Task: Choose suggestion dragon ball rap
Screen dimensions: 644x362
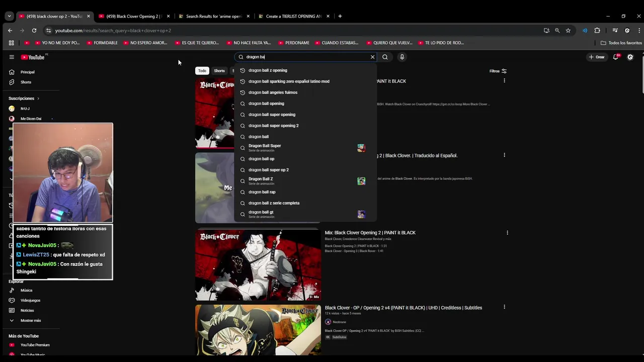Action: tap(305, 192)
